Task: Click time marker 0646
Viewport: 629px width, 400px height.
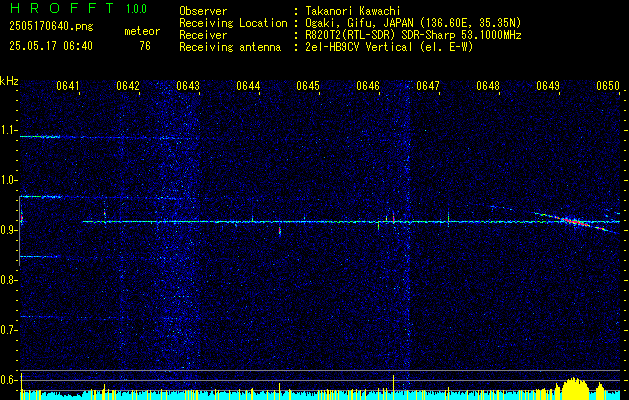Action: 368,86
